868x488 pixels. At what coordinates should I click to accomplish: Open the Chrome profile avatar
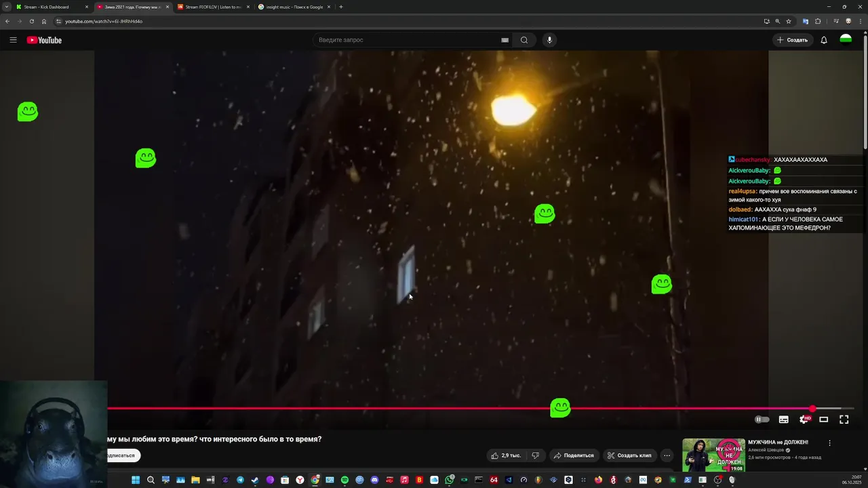848,21
